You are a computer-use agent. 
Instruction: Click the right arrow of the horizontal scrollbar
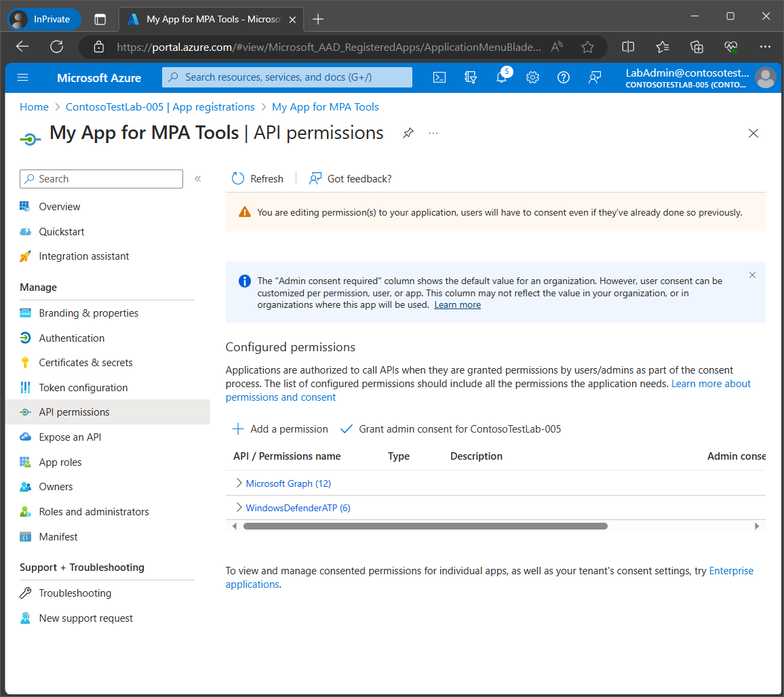[x=756, y=526]
